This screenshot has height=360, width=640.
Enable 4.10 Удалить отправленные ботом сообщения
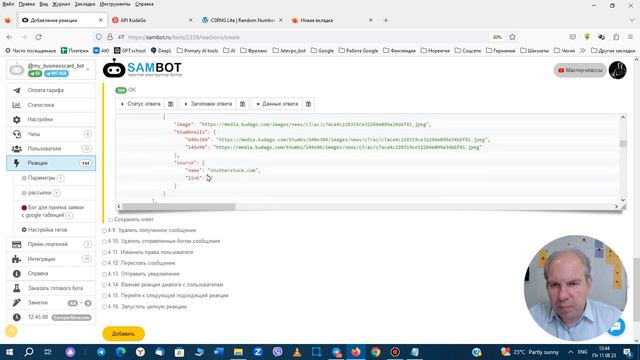click(104, 241)
